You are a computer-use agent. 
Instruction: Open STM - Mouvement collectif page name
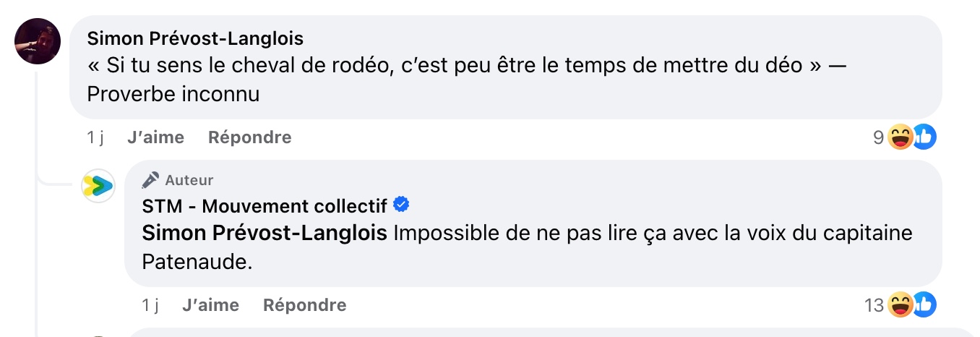click(265, 206)
